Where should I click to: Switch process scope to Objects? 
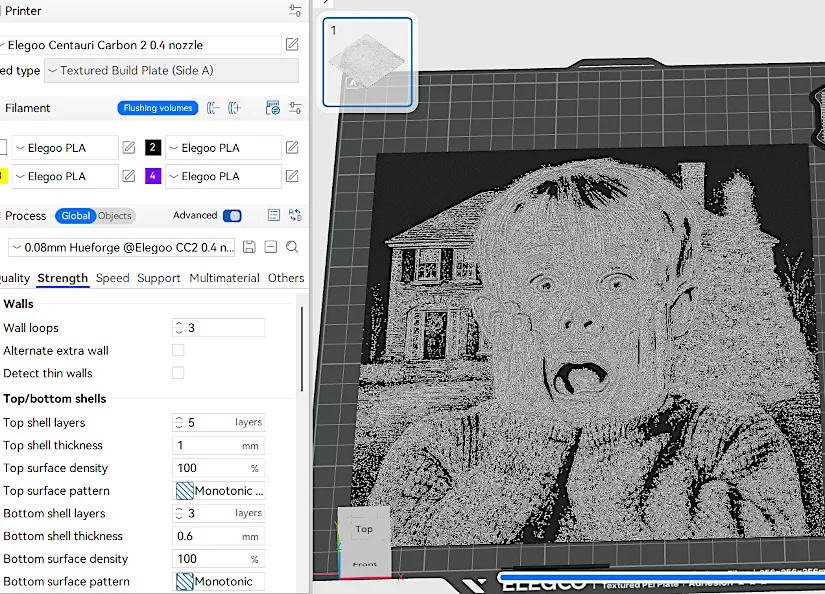115,216
